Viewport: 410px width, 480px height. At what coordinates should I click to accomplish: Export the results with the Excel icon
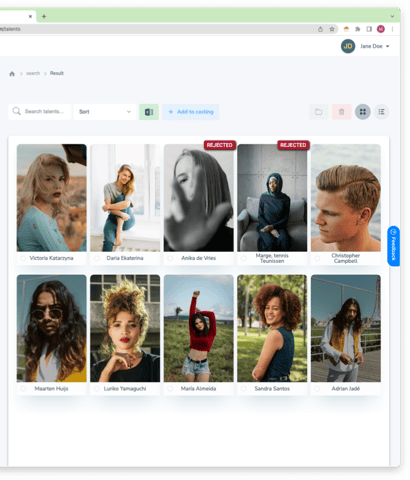[x=149, y=112]
